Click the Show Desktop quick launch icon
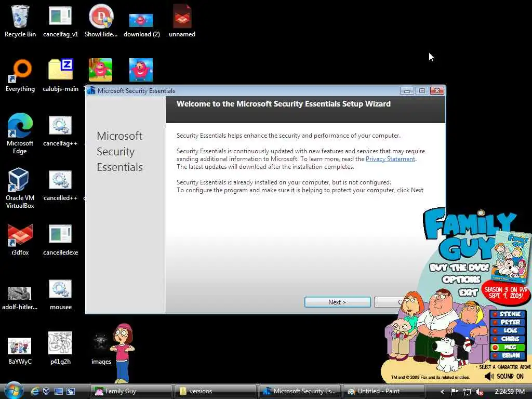532x399 pixels. point(59,391)
